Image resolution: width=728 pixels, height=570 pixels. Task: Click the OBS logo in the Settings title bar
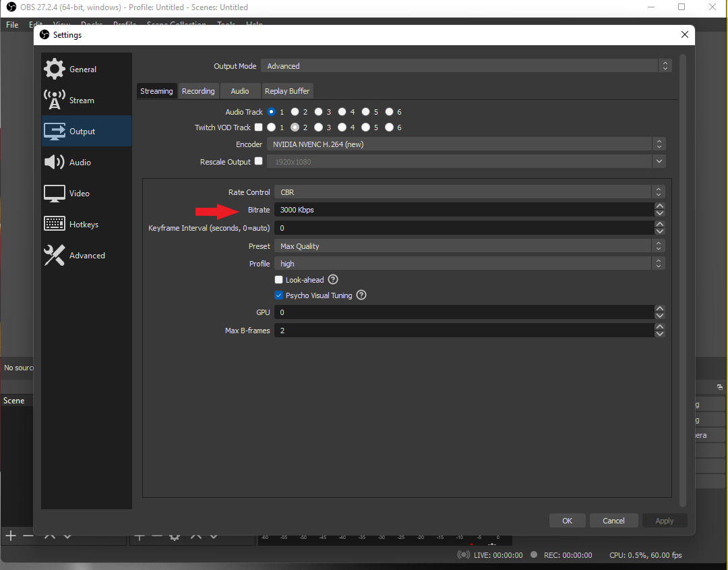click(x=44, y=35)
